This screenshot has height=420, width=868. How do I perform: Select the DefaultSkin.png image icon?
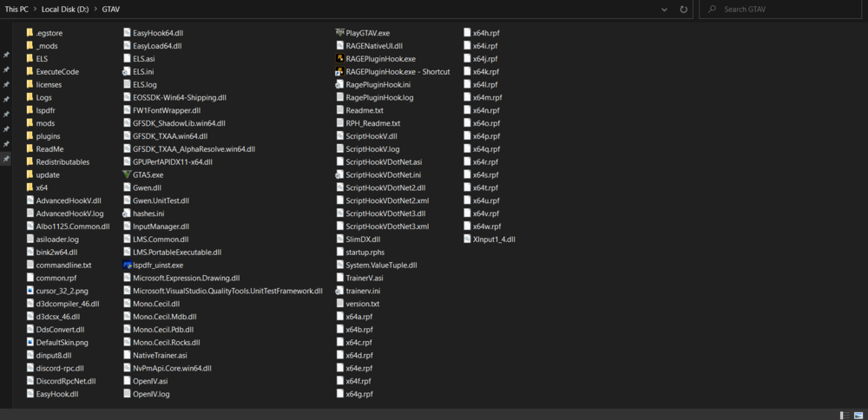30,343
